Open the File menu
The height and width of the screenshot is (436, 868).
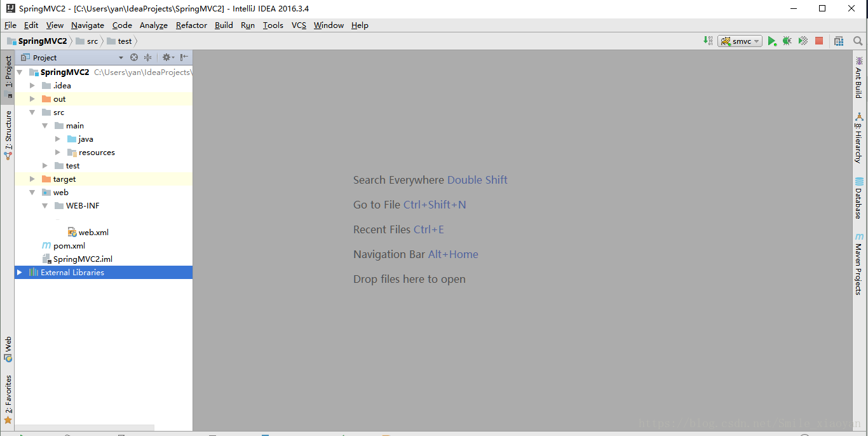coord(10,25)
